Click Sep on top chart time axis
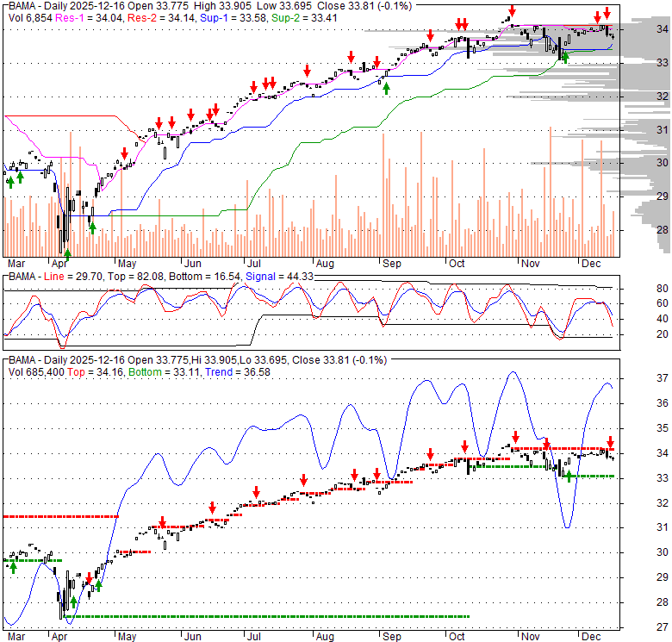This screenshot has height=642, width=672. pyautogui.click(x=391, y=264)
